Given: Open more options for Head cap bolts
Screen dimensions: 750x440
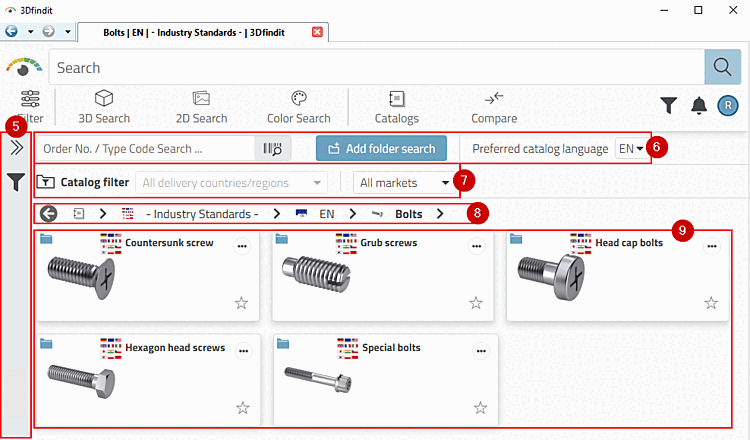Looking at the screenshot, I should [712, 246].
